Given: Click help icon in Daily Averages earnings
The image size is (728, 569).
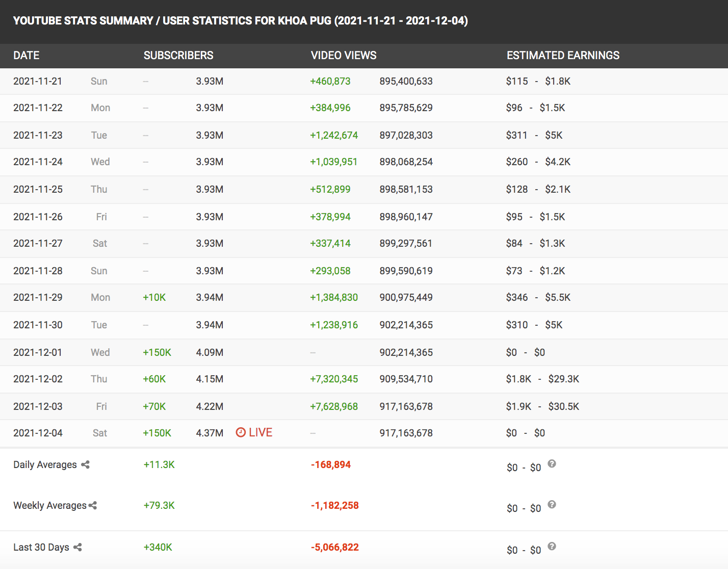Looking at the screenshot, I should (x=552, y=464).
